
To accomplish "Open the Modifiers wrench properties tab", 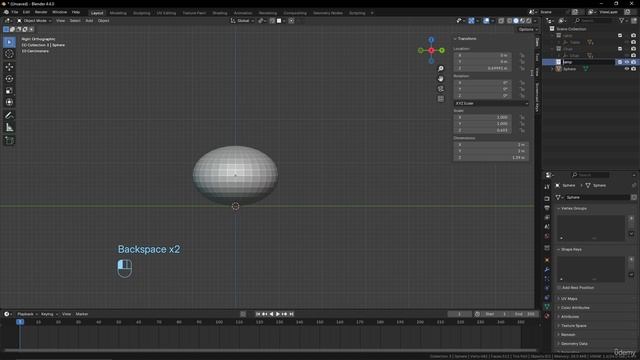I will [x=547, y=270].
